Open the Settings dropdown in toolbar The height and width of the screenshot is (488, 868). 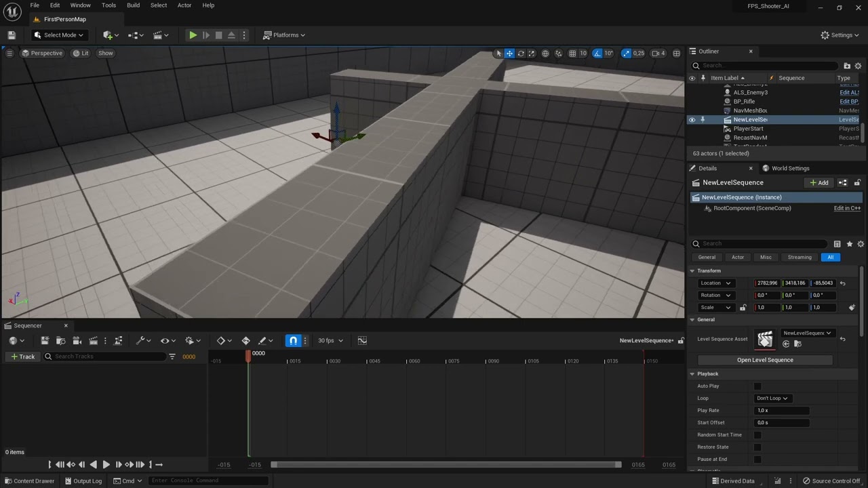(840, 35)
